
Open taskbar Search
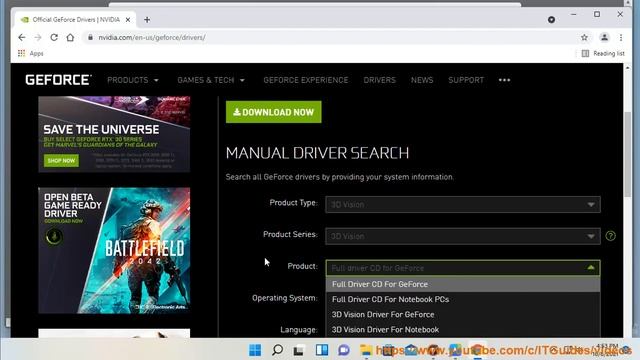click(278, 350)
